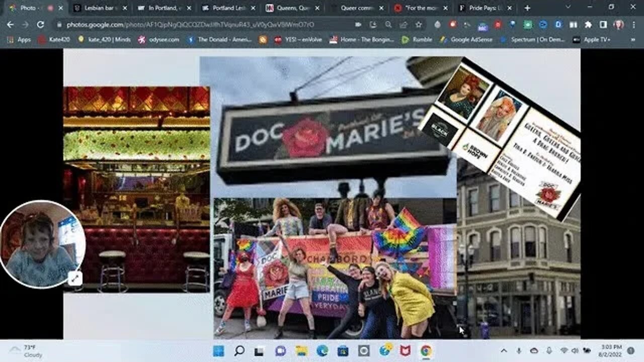Viewport: 644px width, 362px height.
Task: Close the 'Pride Pays' tab
Action: [510, 8]
